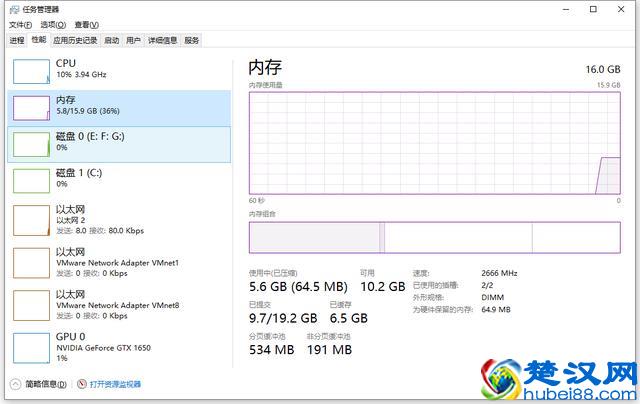Open the 服务 tab
Screen dimensions: 640x404
pos(192,40)
